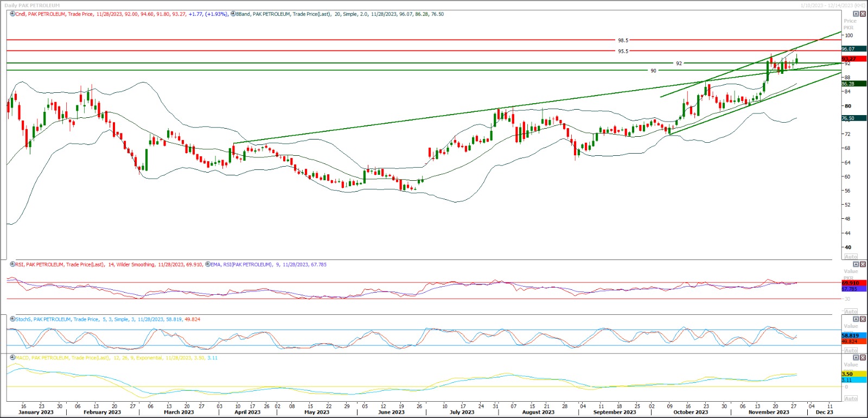Viewport: 868px width, 418px height.
Task: Click the yellow 3.50 MACD value tag
Action: point(854,374)
